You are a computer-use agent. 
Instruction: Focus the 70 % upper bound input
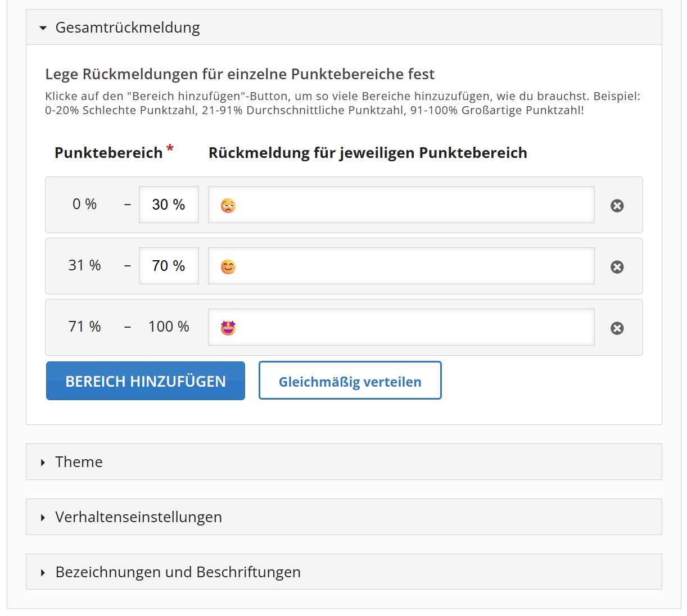[x=169, y=266]
